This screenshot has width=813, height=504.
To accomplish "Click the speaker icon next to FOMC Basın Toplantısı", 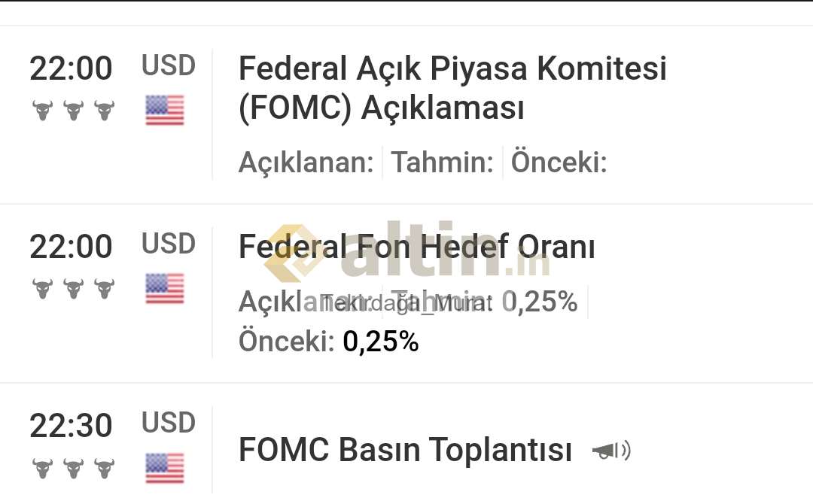I will point(611,450).
